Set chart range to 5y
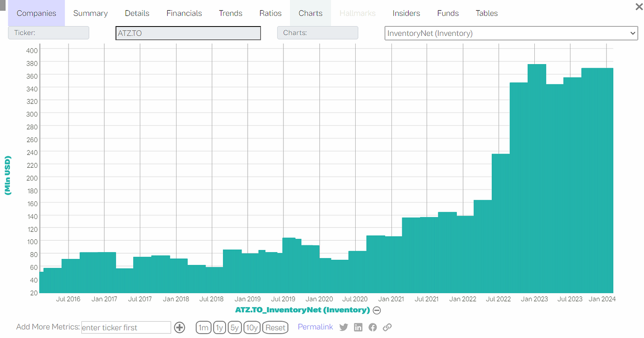Screen dimensions: 644x338 pos(234,328)
